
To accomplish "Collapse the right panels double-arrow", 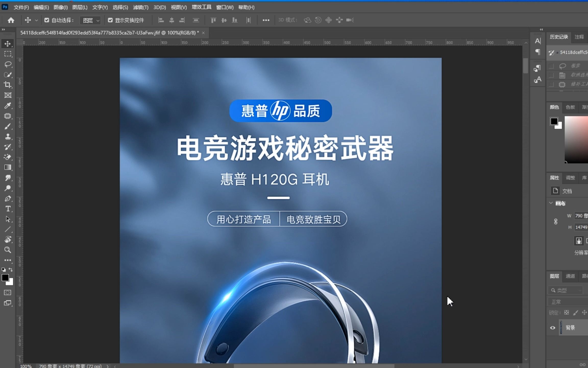I will pyautogui.click(x=541, y=30).
